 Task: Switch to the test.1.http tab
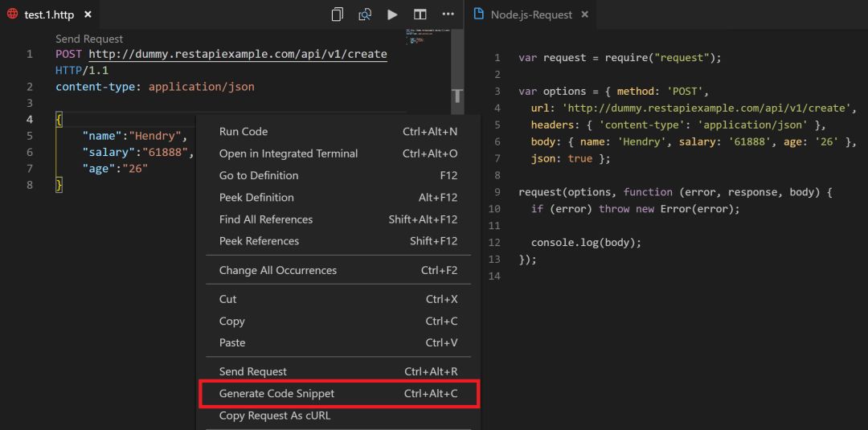pyautogui.click(x=49, y=14)
